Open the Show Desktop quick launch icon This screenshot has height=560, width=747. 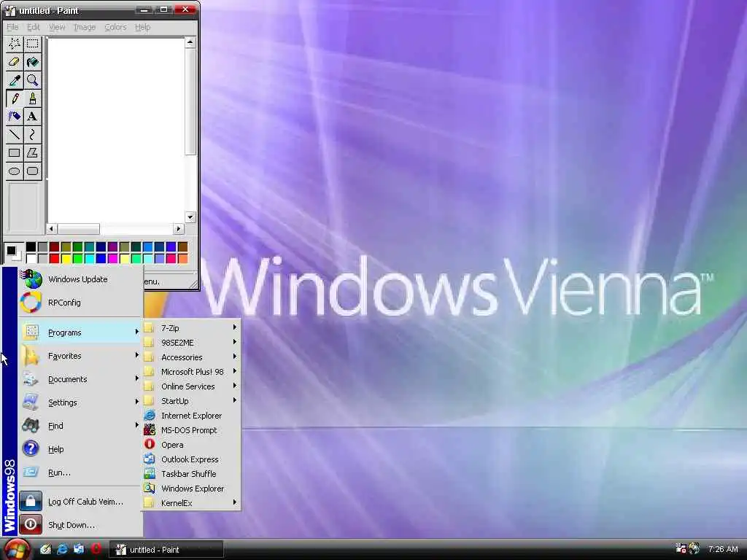coord(45,549)
